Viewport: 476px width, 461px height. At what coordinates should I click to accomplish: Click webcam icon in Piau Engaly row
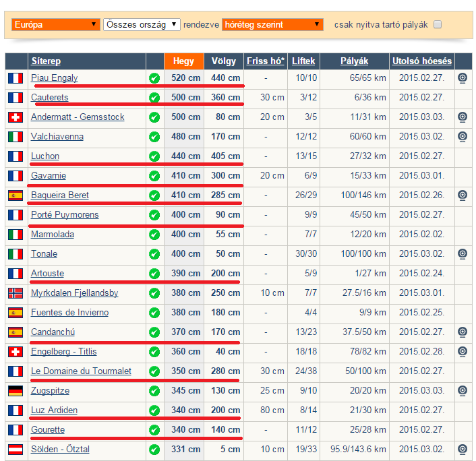462,78
